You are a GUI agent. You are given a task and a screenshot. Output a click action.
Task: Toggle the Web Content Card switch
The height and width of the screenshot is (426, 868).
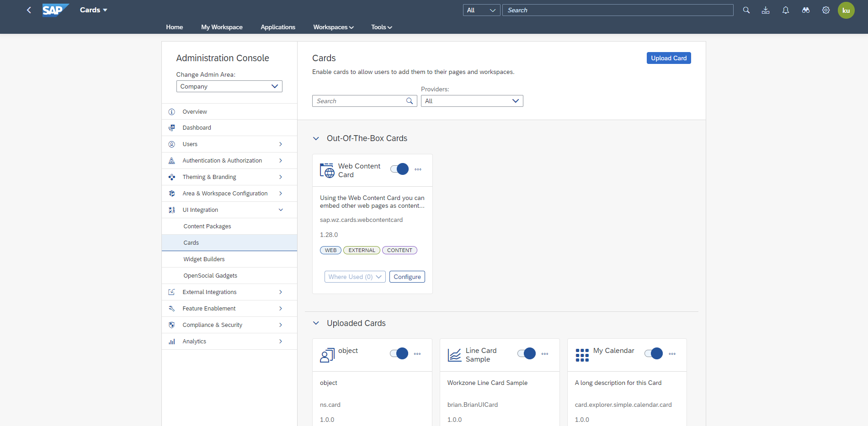tap(399, 169)
